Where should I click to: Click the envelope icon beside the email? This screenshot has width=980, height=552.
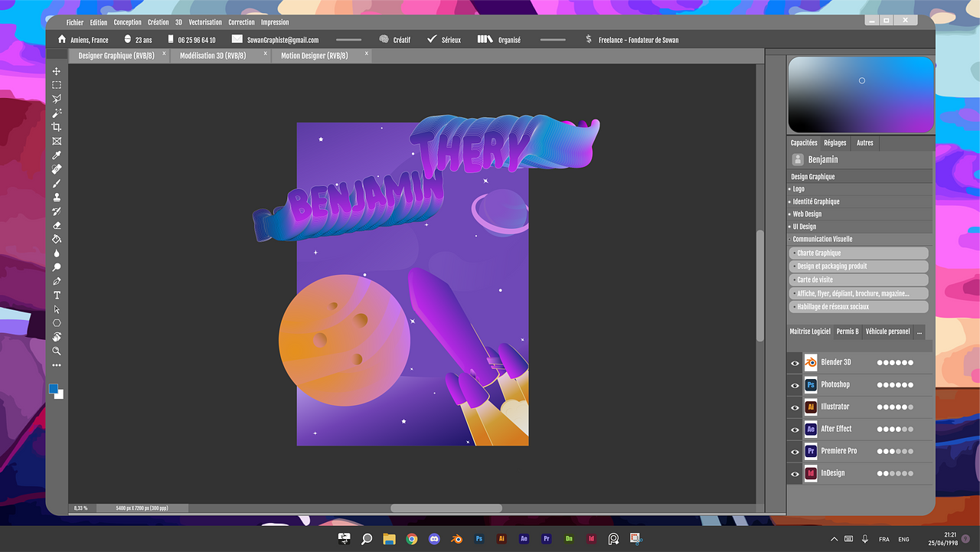click(x=237, y=39)
